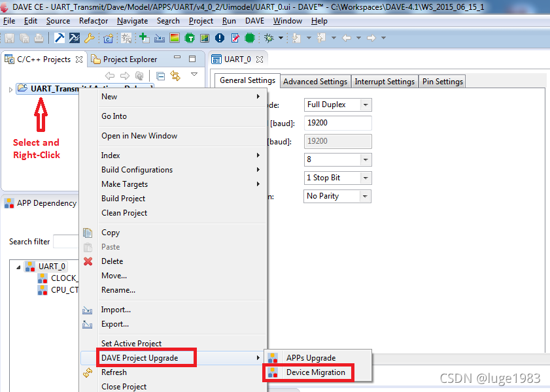Screen dimensions: 550x392
Task: Open build settings wrench icon
Action: point(89,38)
